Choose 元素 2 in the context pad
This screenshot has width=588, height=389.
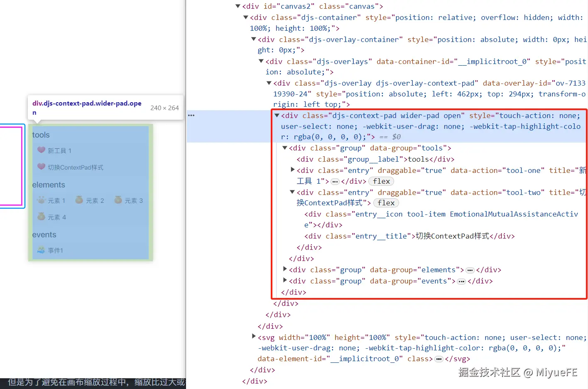tap(89, 200)
